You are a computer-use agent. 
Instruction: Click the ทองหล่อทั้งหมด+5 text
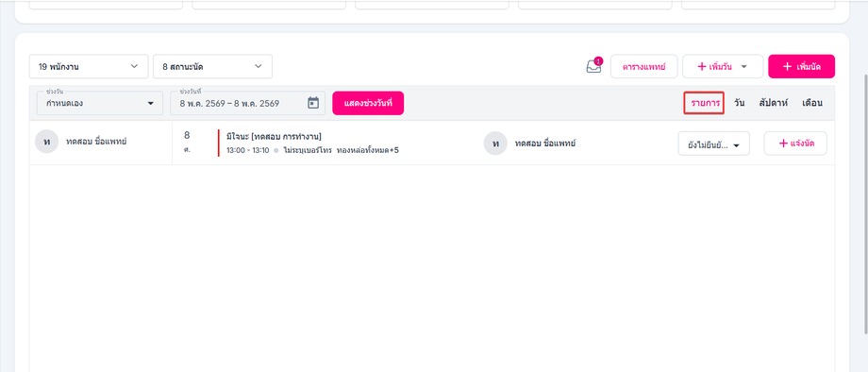coord(368,150)
